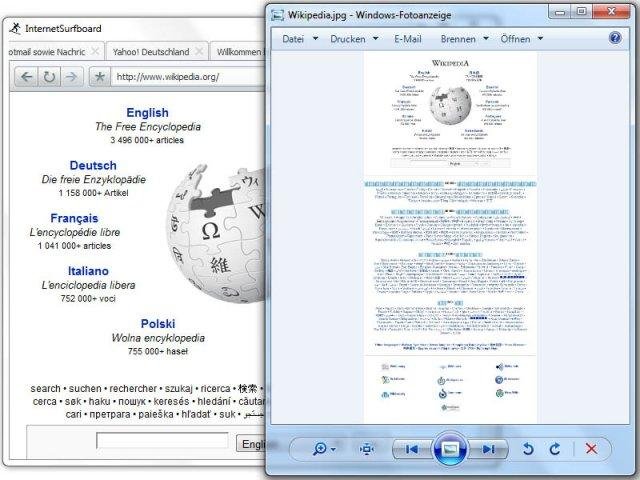This screenshot has height=480, width=640.
Task: Expand the Datei dropdown arrow
Action: (x=315, y=38)
